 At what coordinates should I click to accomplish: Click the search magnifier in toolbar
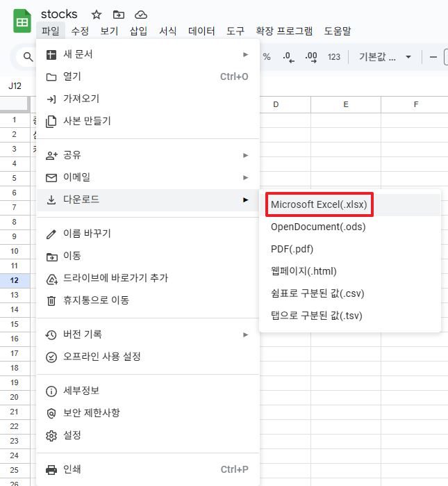(x=28, y=57)
